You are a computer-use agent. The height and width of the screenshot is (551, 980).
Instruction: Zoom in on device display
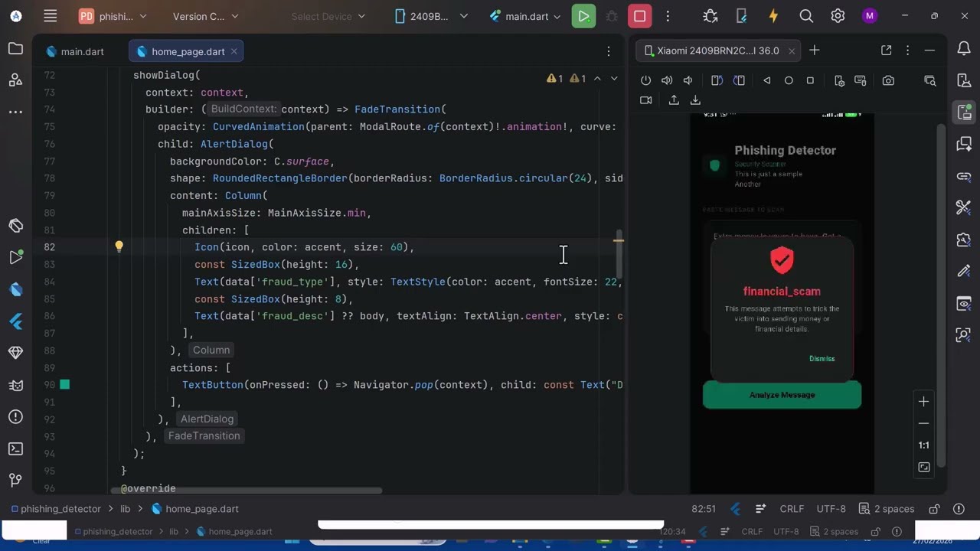(x=923, y=402)
